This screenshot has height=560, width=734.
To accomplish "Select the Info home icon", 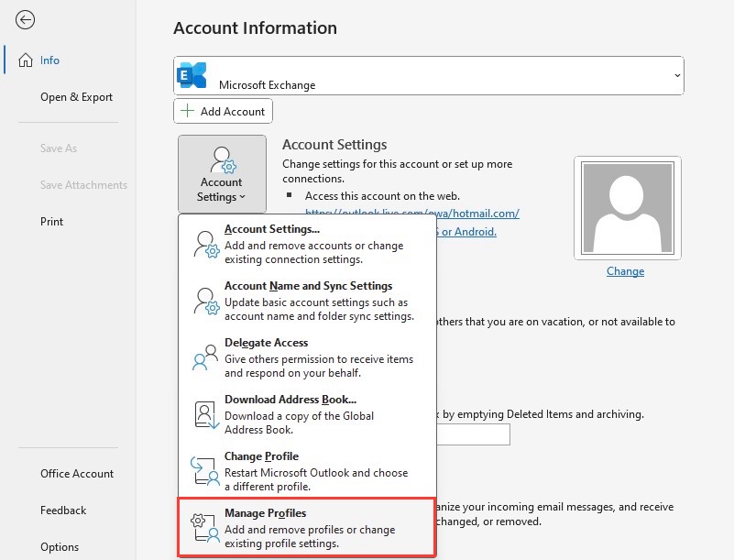I will point(26,60).
